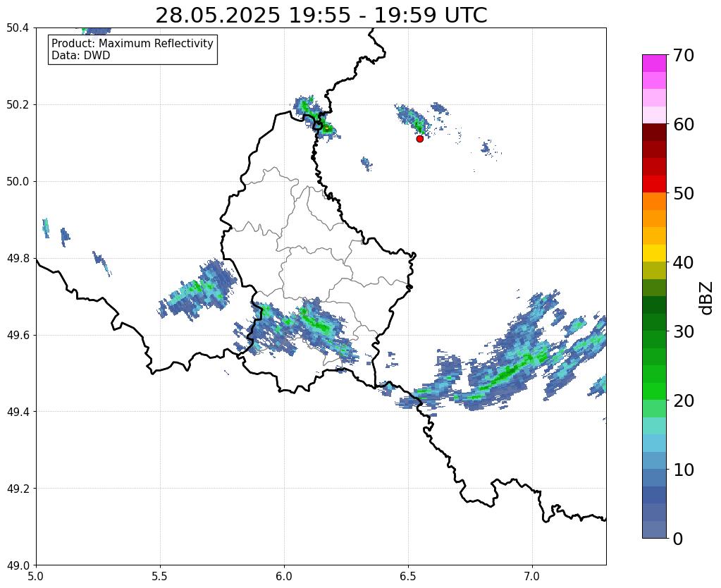Click the x-axis tick label 7.0
721x588 pixels.
click(533, 576)
